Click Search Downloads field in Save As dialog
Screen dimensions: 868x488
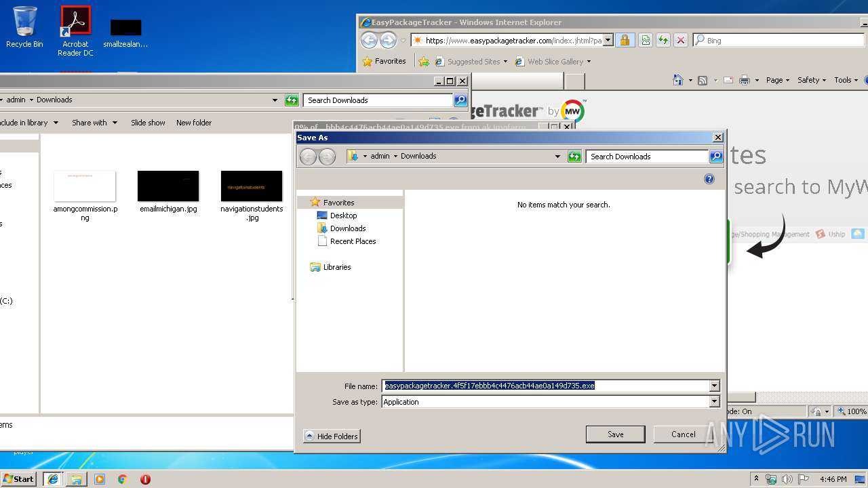click(647, 157)
